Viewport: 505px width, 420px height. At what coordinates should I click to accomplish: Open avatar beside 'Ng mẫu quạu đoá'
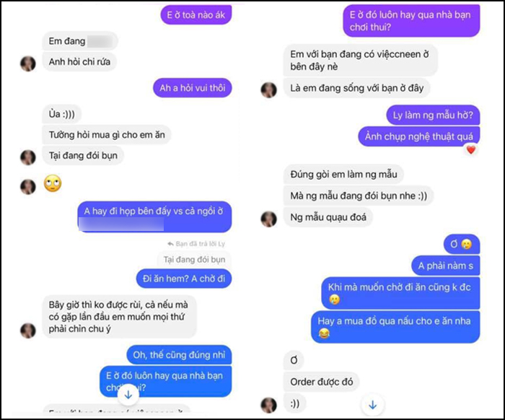point(268,219)
